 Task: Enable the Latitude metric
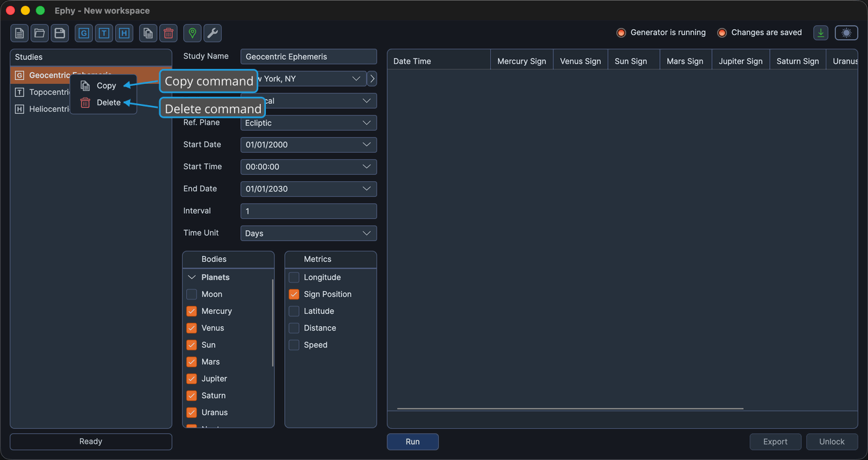[x=294, y=311]
